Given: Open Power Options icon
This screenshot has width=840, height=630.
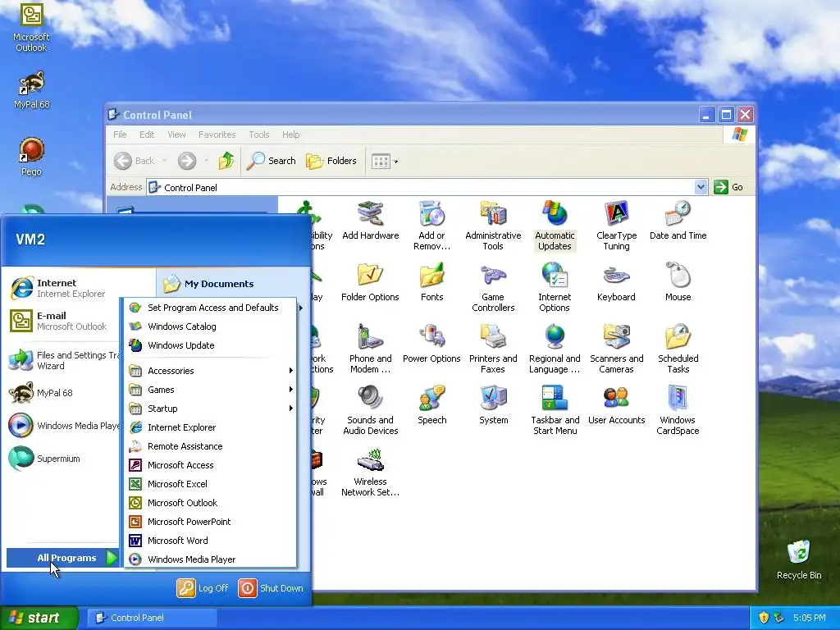Looking at the screenshot, I should coord(431,344).
